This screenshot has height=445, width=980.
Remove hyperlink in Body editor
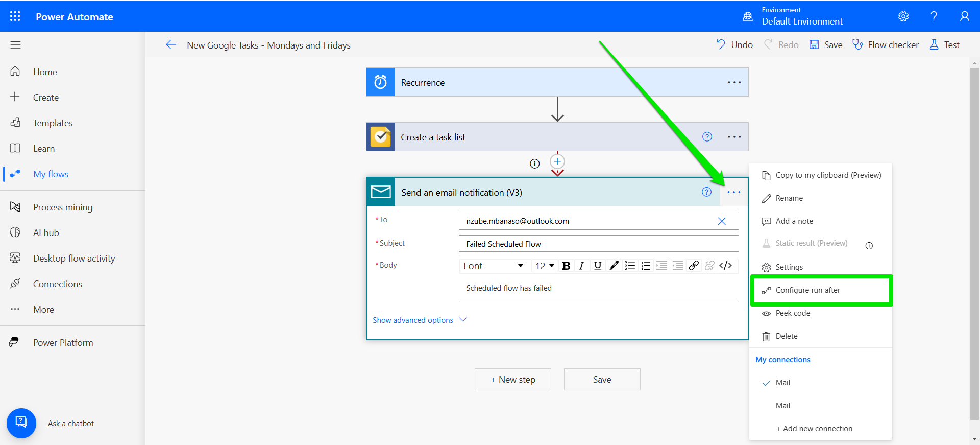(x=709, y=266)
